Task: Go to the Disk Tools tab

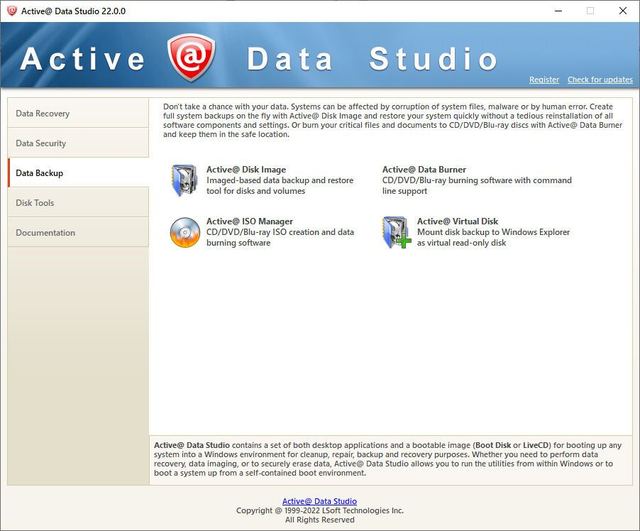Action: click(78, 203)
